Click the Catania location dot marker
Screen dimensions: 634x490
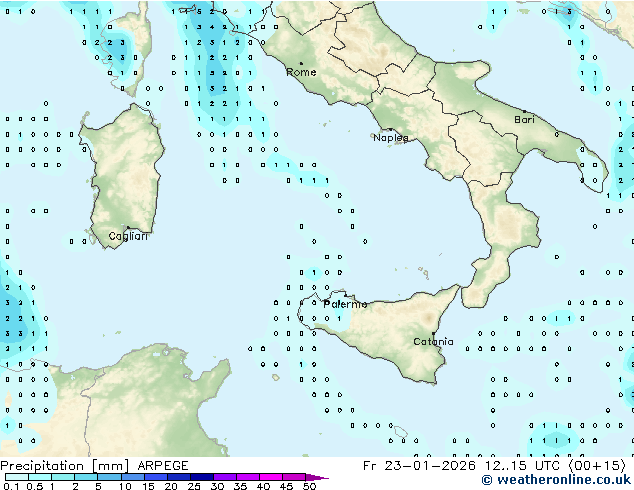[433, 334]
